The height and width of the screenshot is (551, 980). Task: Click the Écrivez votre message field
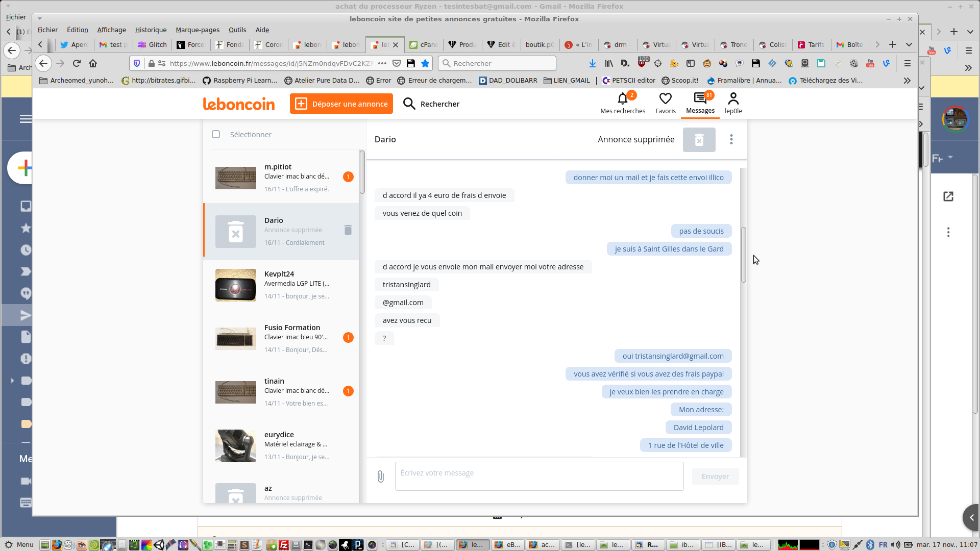(539, 477)
